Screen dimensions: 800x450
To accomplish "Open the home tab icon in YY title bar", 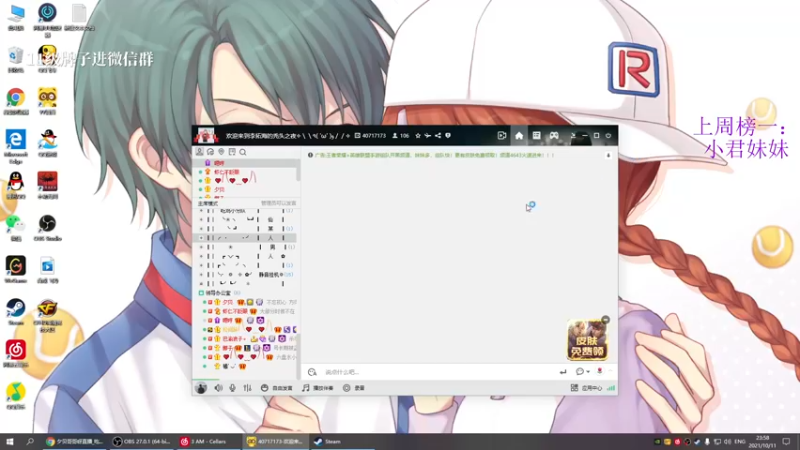I will click(x=519, y=136).
